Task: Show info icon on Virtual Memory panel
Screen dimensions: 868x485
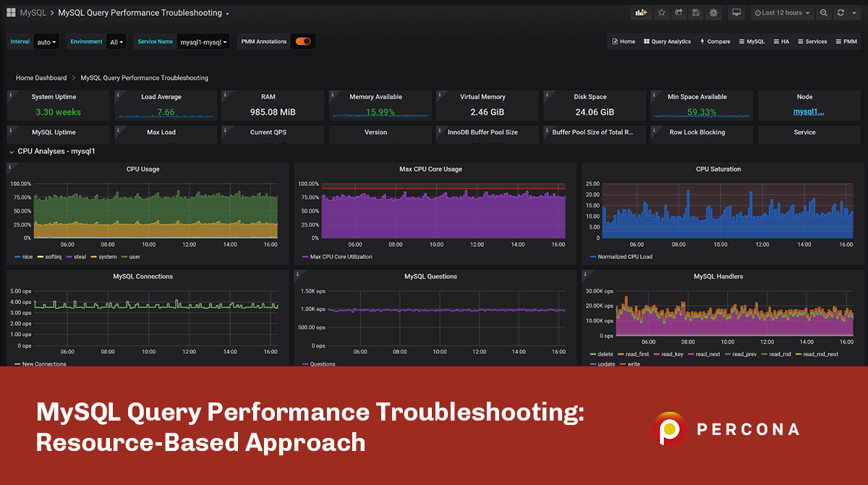Action: [439, 94]
